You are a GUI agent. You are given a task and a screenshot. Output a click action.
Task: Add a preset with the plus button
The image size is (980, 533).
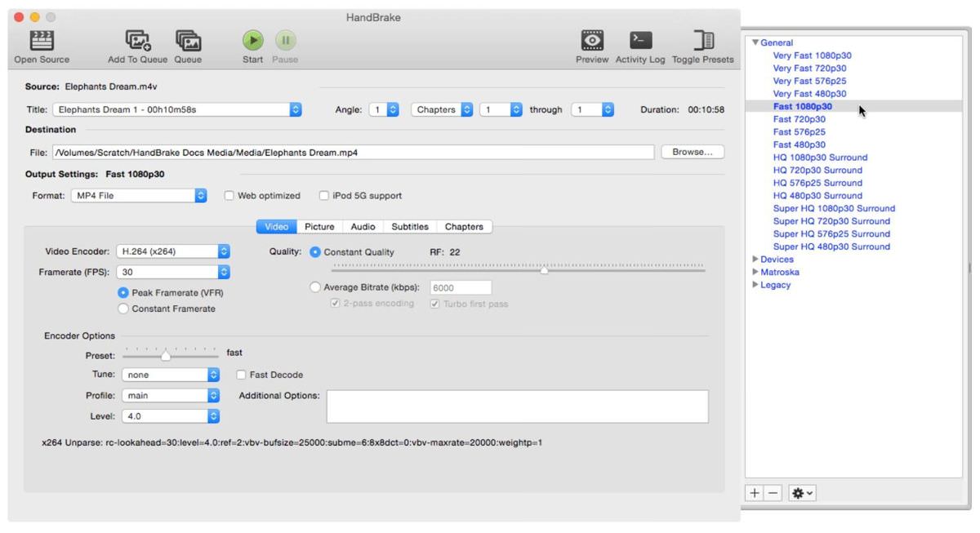(756, 493)
